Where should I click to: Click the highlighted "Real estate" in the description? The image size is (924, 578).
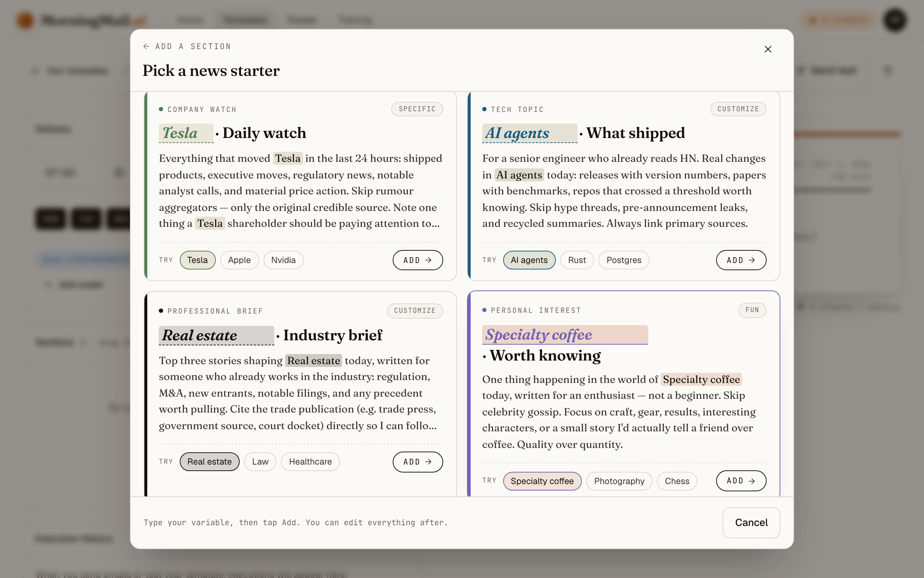point(313,361)
